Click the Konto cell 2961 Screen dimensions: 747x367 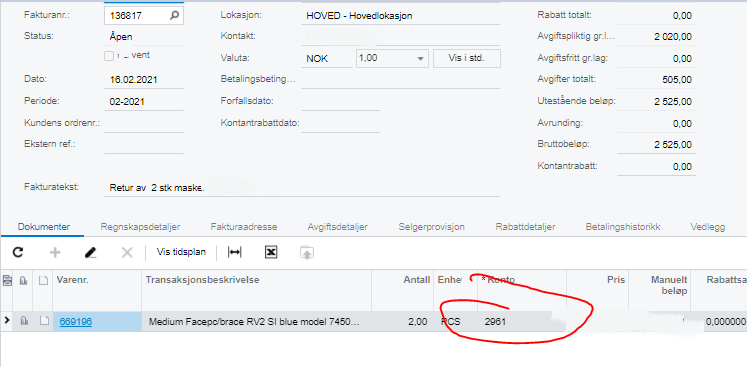click(522, 322)
